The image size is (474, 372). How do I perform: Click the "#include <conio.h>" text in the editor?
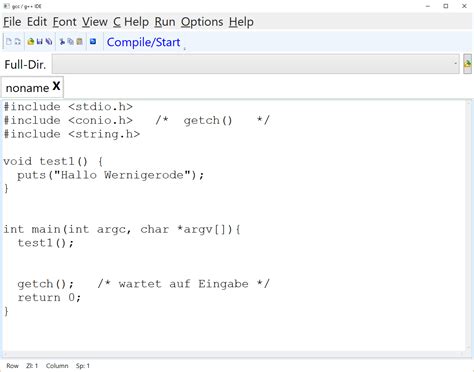click(68, 121)
